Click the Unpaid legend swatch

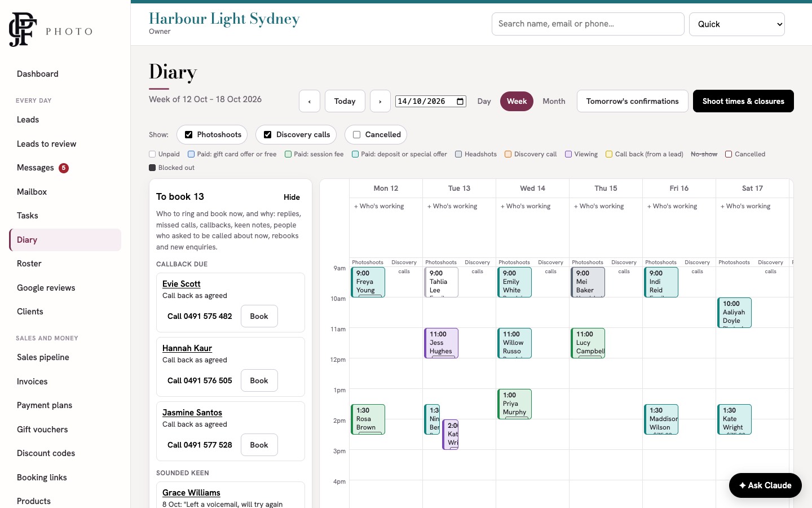[152, 154]
